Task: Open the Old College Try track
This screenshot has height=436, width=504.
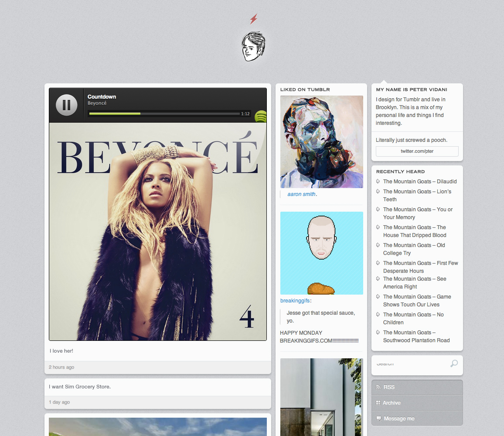Action: (x=414, y=249)
